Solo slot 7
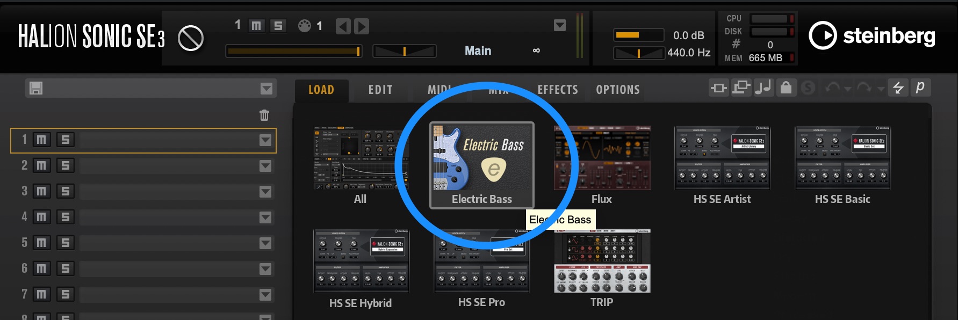 tap(66, 295)
